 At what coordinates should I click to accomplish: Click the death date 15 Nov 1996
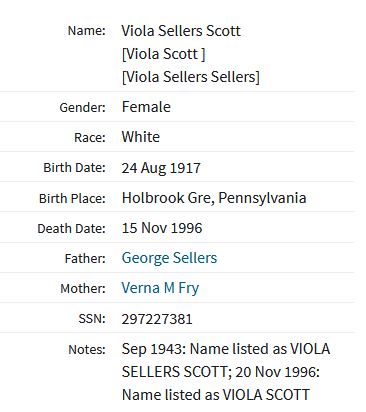click(162, 228)
